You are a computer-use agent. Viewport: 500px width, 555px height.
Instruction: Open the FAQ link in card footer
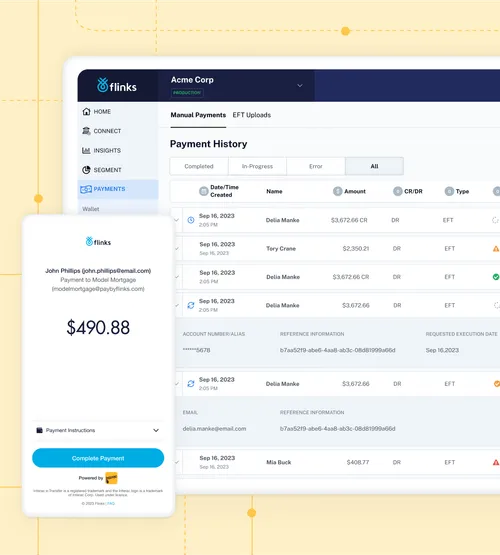click(x=111, y=503)
